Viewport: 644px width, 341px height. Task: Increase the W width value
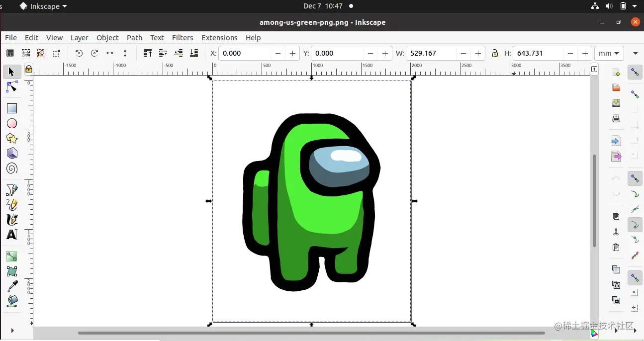[478, 53]
